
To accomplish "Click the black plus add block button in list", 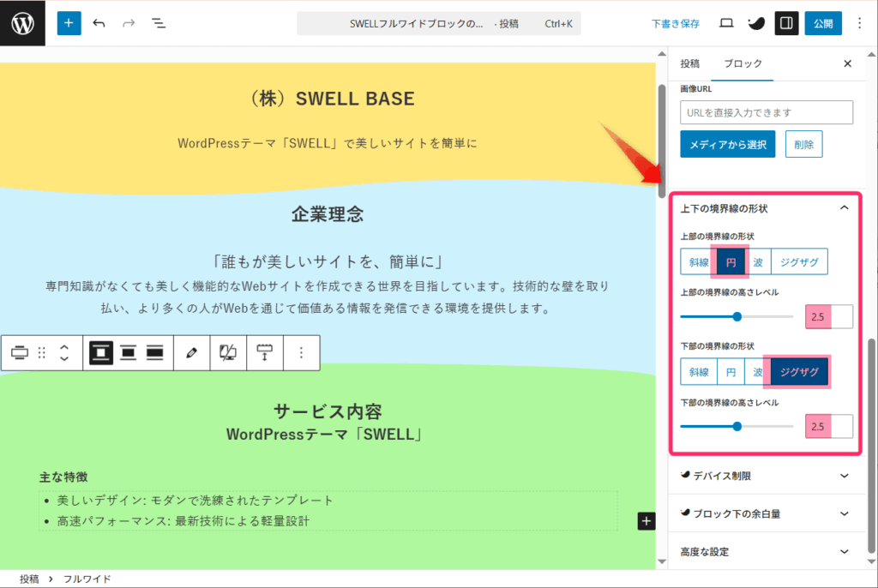I will pyautogui.click(x=646, y=521).
